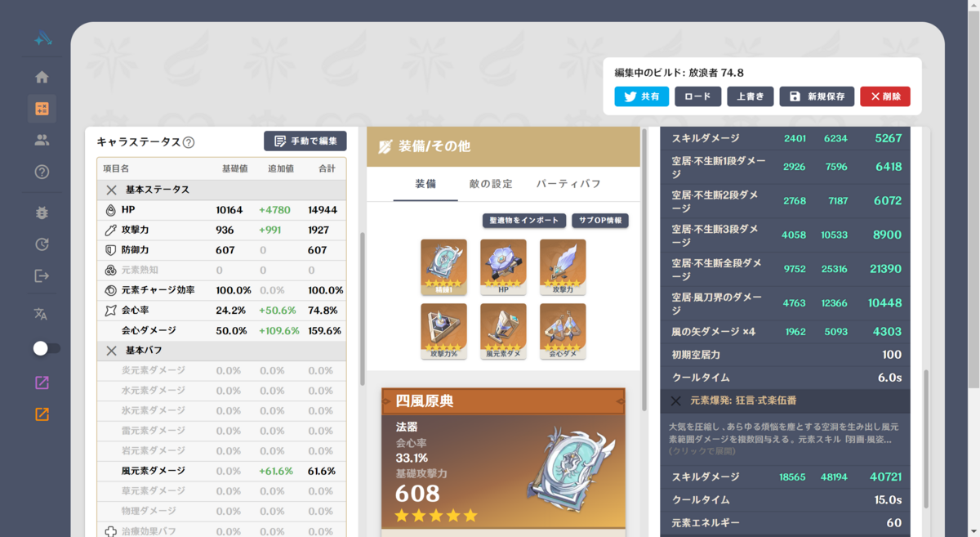Click the 空居·不生断全段ダメージ row
The width and height of the screenshot is (980, 537).
[785, 269]
